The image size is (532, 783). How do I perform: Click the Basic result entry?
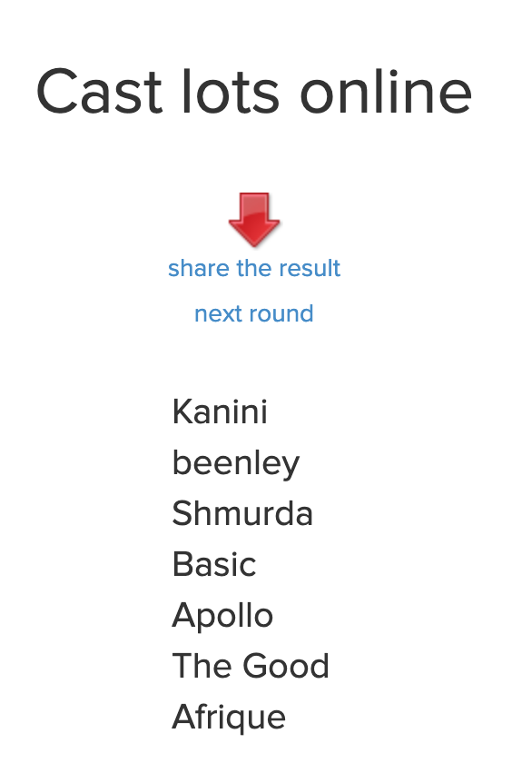pyautogui.click(x=214, y=564)
